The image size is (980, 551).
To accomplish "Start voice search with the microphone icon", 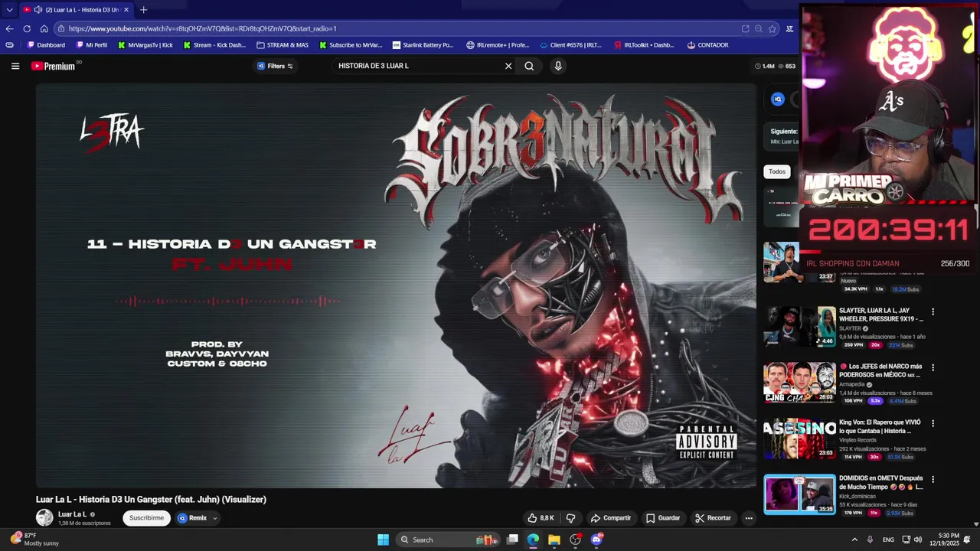I will coord(558,67).
